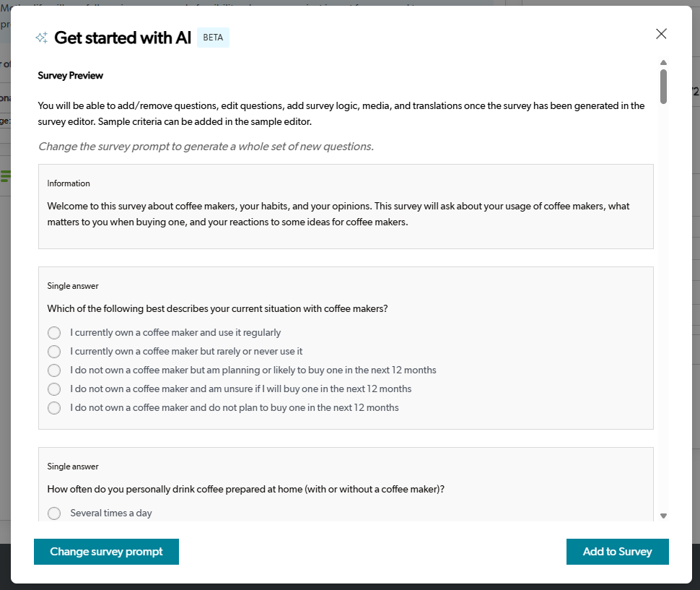The height and width of the screenshot is (590, 700).
Task: Click the home coffee frequency question text
Action: (x=245, y=489)
